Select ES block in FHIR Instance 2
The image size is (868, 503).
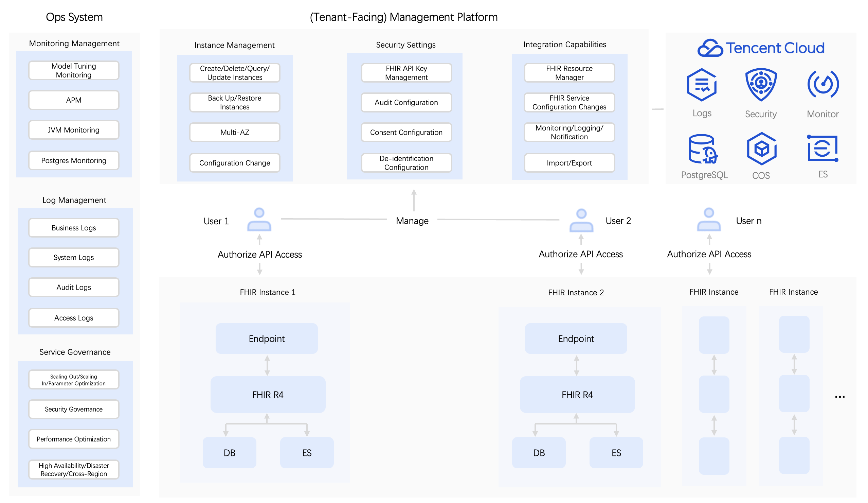[616, 453]
